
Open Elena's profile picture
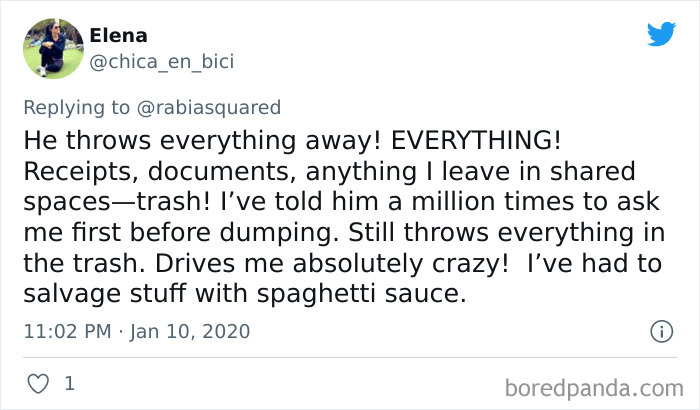click(x=52, y=48)
